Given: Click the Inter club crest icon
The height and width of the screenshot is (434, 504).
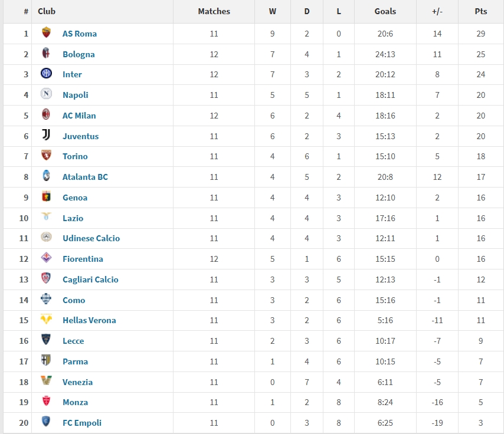Looking at the screenshot, I should click(x=46, y=74).
